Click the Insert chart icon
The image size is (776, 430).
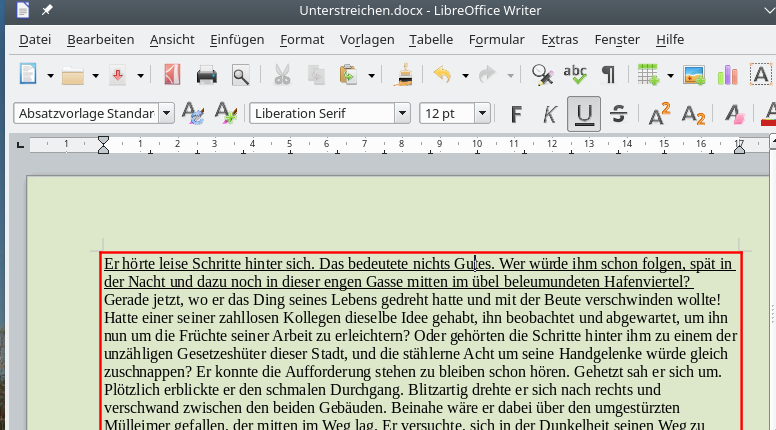[728, 76]
